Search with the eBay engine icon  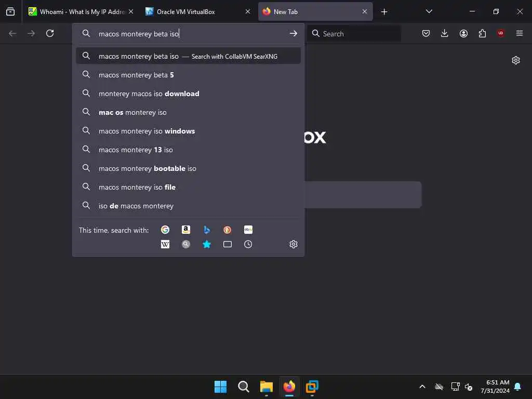coord(248,230)
